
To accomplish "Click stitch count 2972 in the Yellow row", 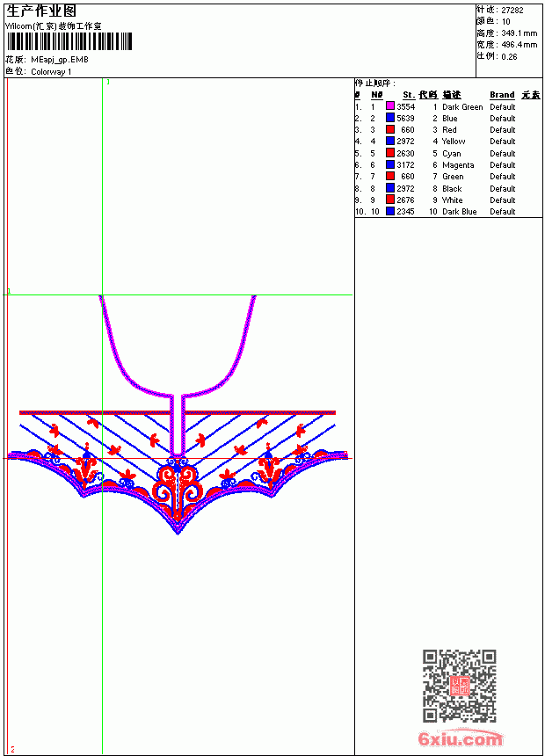I will coord(405,142).
